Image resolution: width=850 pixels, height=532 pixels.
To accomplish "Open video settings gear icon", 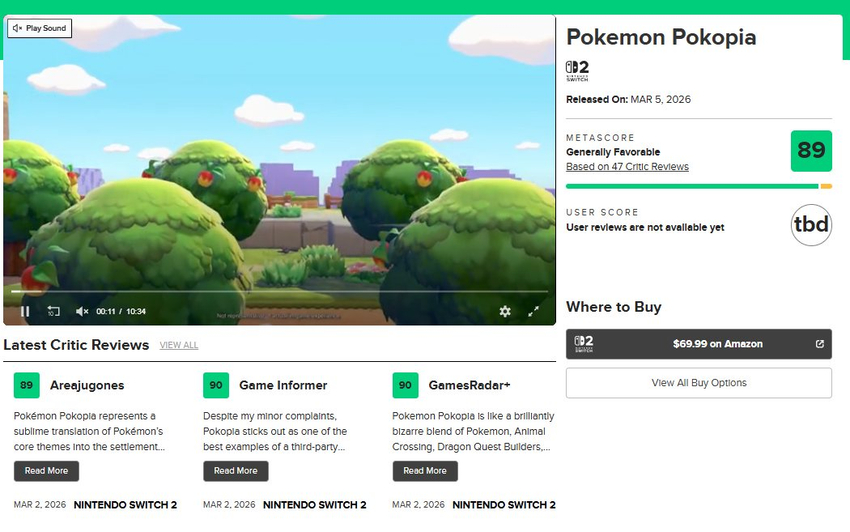I will 505,311.
